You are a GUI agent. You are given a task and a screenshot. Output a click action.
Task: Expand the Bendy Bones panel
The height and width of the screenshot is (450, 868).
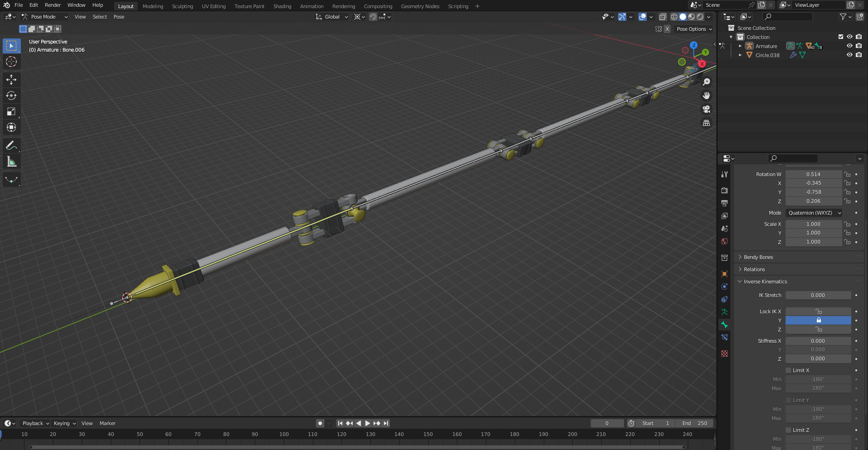point(758,257)
